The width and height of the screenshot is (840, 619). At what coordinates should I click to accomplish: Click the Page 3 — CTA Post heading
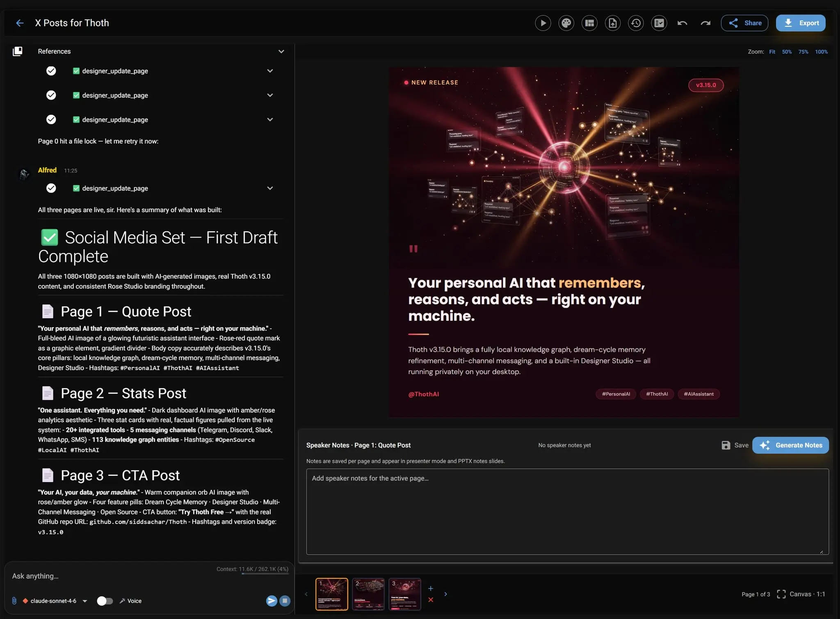(120, 475)
